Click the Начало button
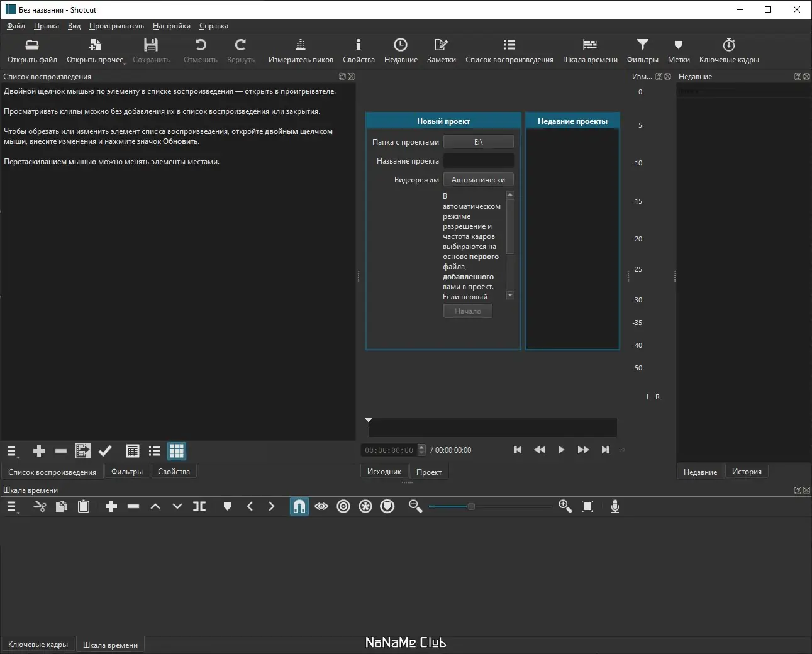 [x=468, y=311]
